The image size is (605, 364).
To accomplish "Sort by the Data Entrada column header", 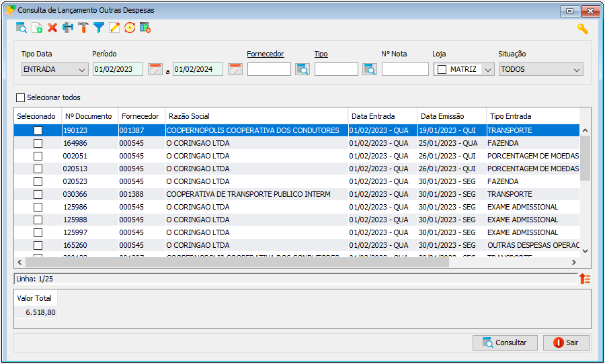I will (x=372, y=116).
